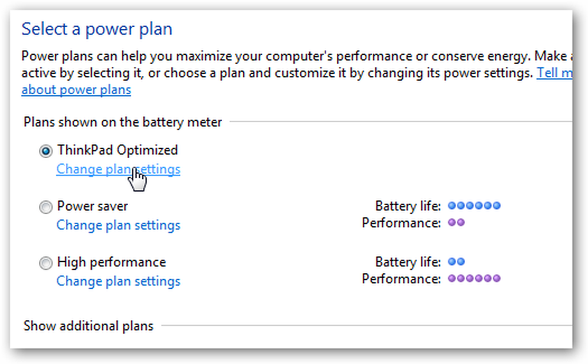Click the High performance plan label
The width and height of the screenshot is (588, 364).
point(111,262)
